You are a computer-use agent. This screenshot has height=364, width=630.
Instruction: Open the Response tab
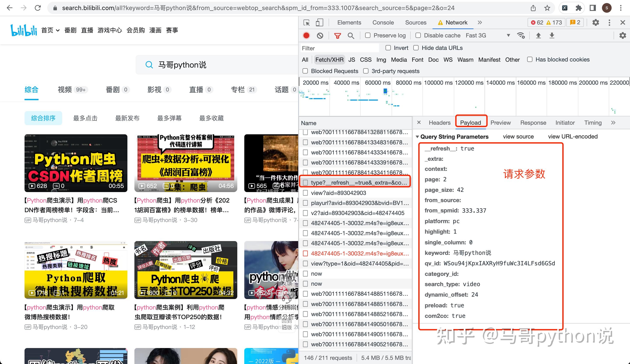[x=533, y=123]
